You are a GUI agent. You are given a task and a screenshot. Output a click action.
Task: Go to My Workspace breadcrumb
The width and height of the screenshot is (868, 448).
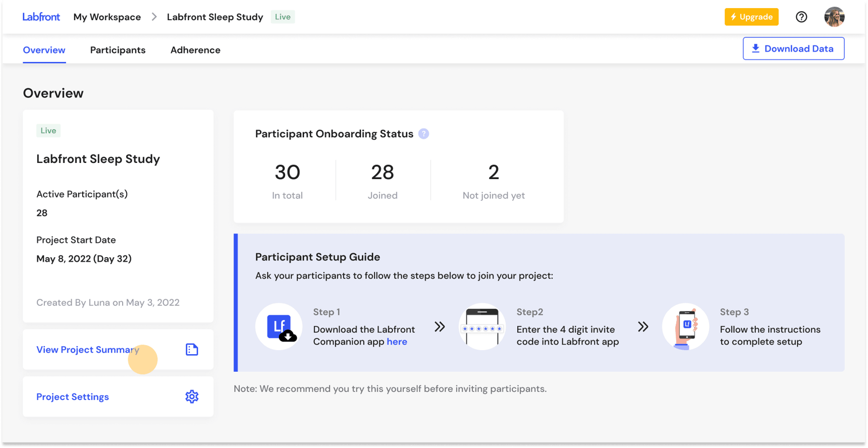107,17
